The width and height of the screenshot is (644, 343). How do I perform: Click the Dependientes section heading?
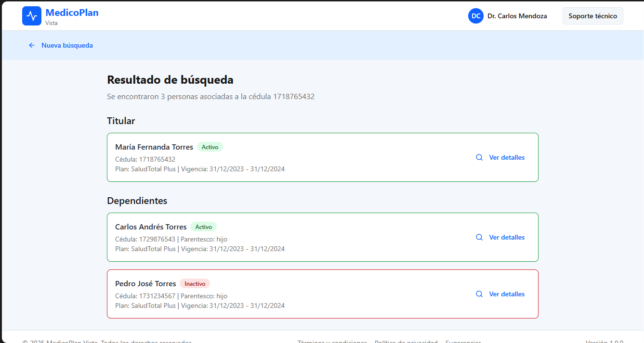(137, 201)
